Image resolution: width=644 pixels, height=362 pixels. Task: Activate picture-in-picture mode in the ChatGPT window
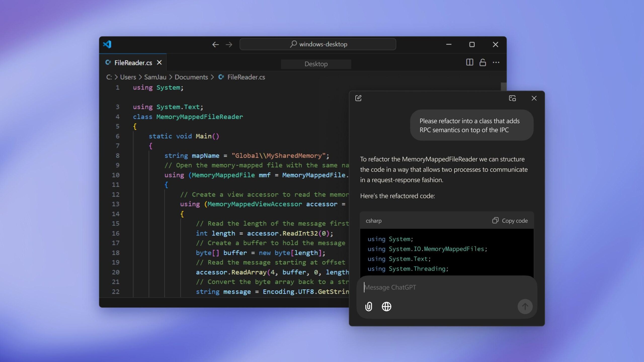[x=513, y=98]
